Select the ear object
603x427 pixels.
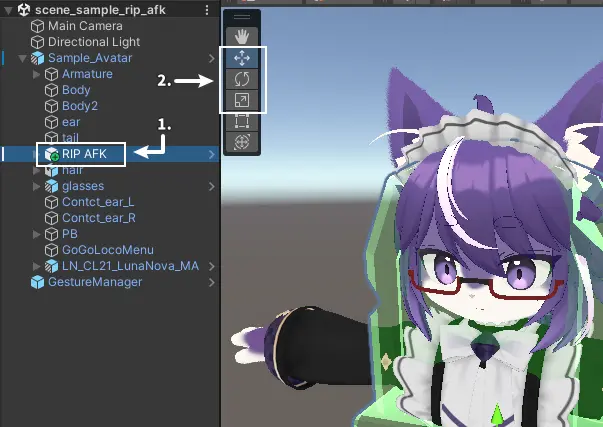click(71, 122)
